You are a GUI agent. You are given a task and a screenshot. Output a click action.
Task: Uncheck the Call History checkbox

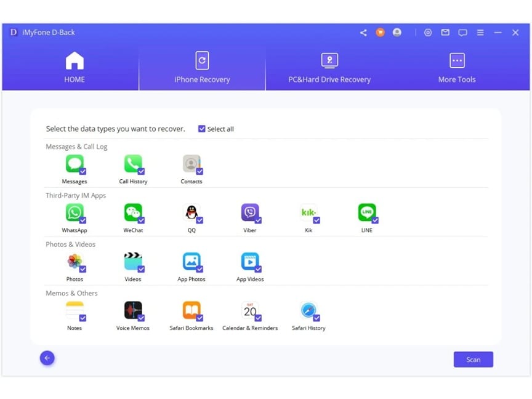coord(141,171)
